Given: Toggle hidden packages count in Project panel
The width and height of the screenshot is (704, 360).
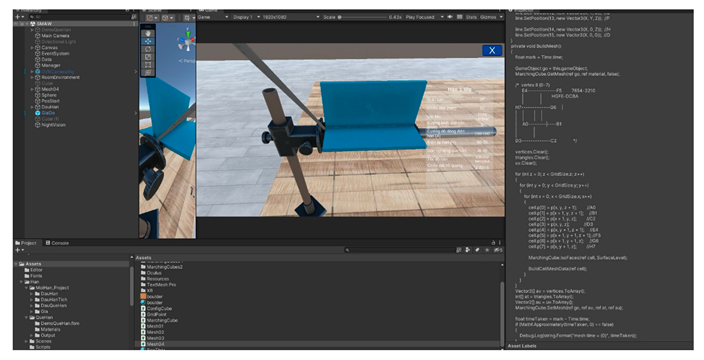Looking at the screenshot, I should coord(498,250).
